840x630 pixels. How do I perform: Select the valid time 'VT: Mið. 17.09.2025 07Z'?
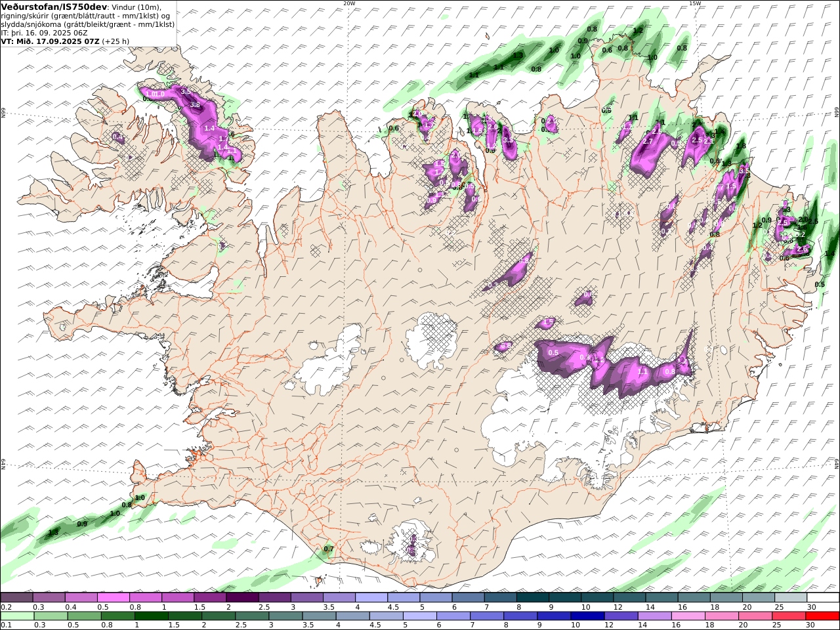[51, 41]
